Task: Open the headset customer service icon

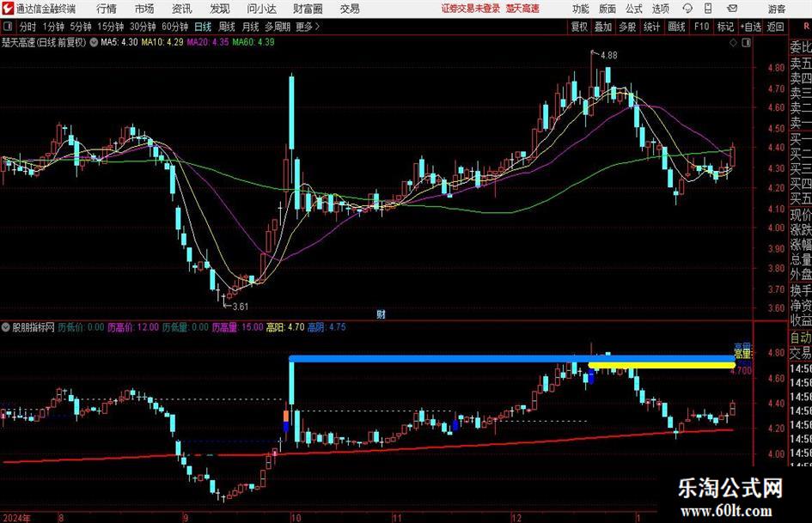Action: tap(687, 9)
